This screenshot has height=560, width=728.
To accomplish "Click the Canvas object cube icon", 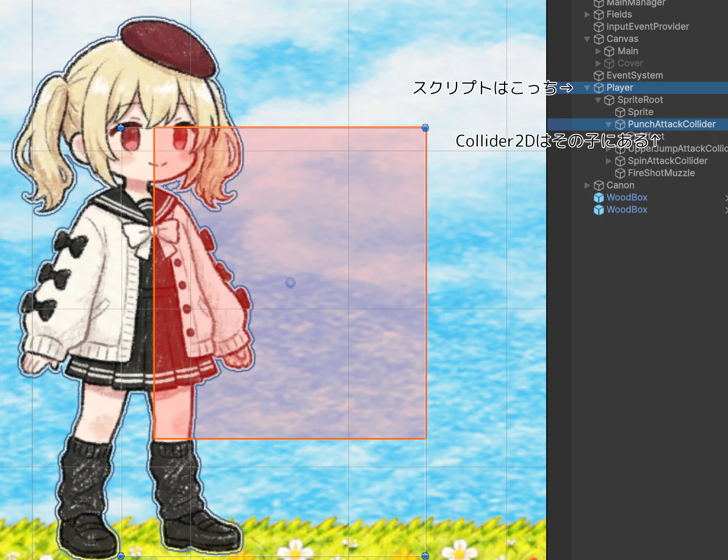I will (599, 39).
